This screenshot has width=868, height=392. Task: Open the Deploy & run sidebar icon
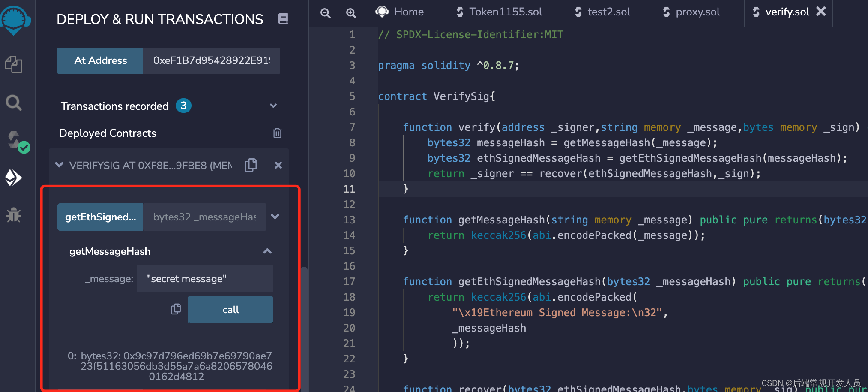point(14,178)
